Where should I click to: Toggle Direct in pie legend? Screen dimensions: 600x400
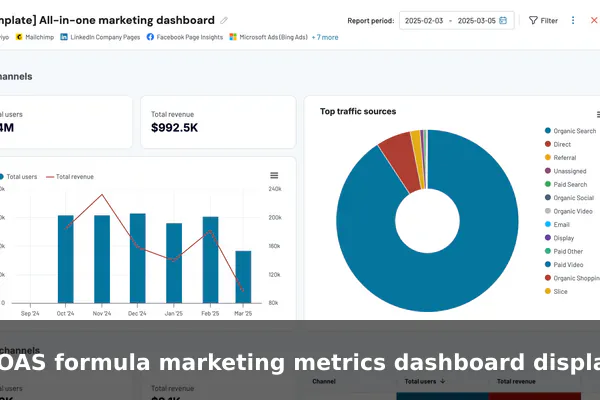558,144
